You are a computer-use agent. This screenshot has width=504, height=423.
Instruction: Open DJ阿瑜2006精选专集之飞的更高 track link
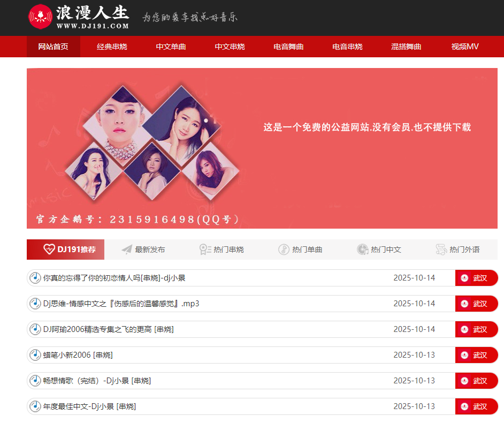[x=108, y=329]
